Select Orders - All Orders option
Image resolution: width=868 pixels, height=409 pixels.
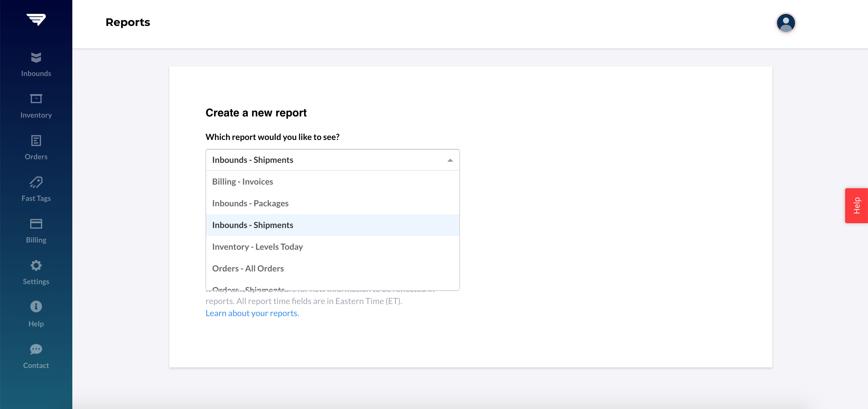332,268
